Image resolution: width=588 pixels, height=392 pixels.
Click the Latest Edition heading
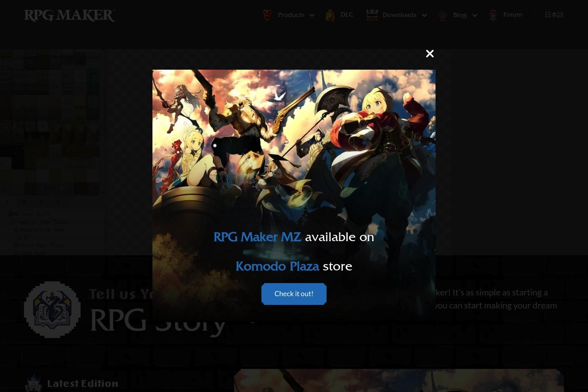(83, 383)
